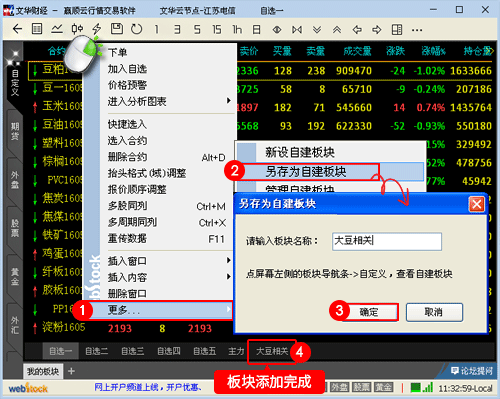Select 快捷选入 menu item
This screenshot has width=500, height=399.
pyautogui.click(x=168, y=124)
